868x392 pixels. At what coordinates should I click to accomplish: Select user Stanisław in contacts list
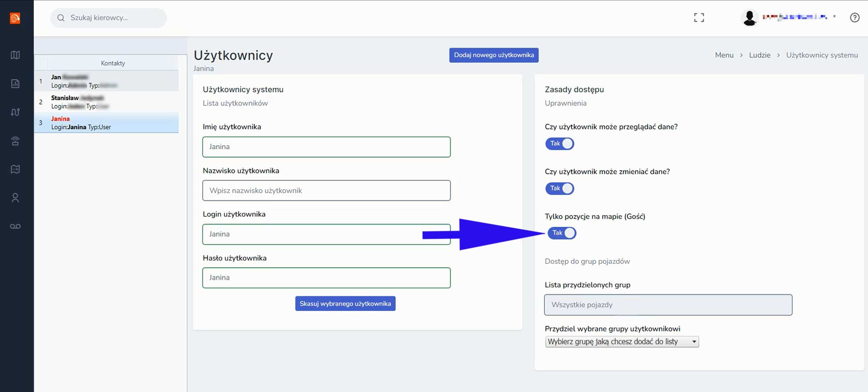tap(106, 102)
